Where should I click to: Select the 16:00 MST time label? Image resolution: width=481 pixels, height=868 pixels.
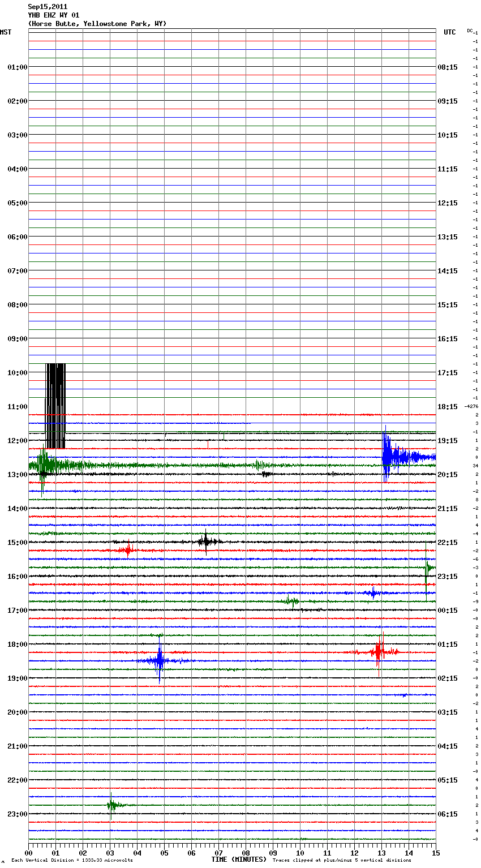click(x=18, y=577)
